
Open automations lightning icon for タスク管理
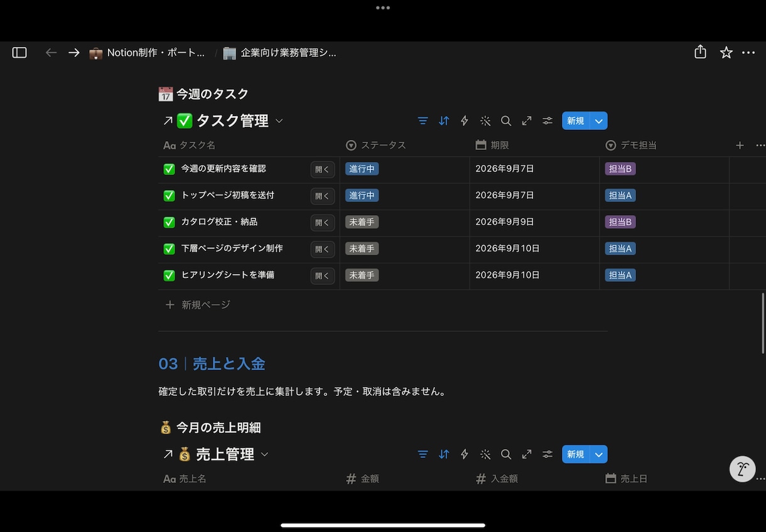click(465, 120)
